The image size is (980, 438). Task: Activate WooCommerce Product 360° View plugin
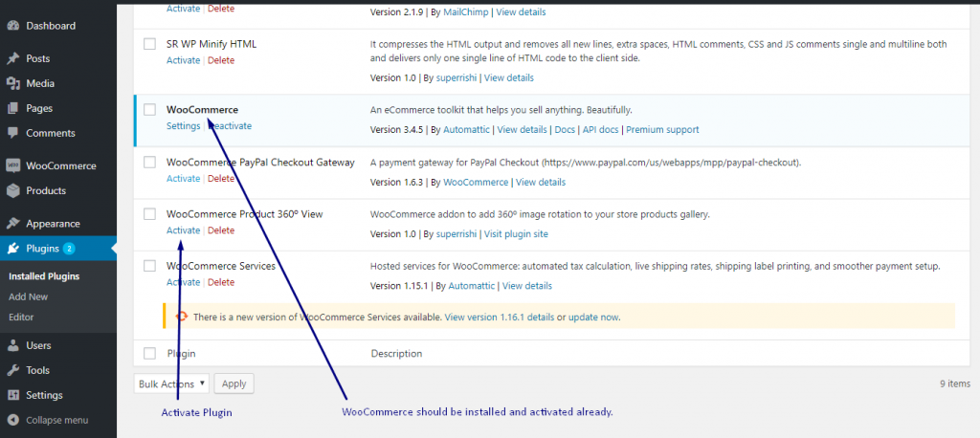coord(183,230)
